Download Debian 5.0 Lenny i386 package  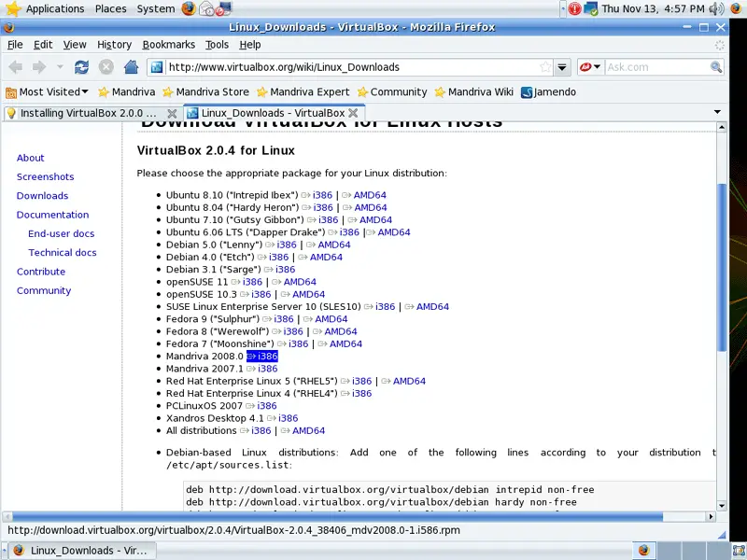click(x=287, y=245)
